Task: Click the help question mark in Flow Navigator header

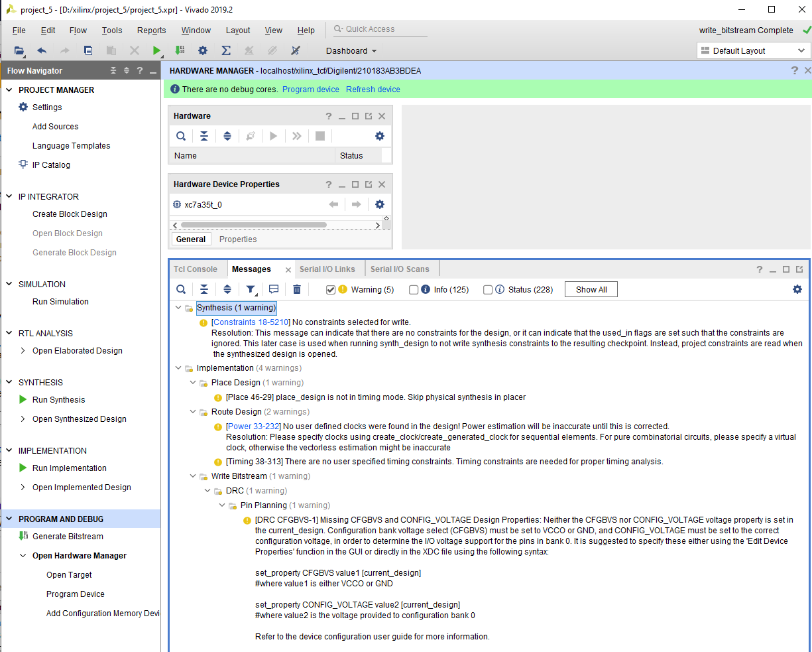Action: pos(140,70)
